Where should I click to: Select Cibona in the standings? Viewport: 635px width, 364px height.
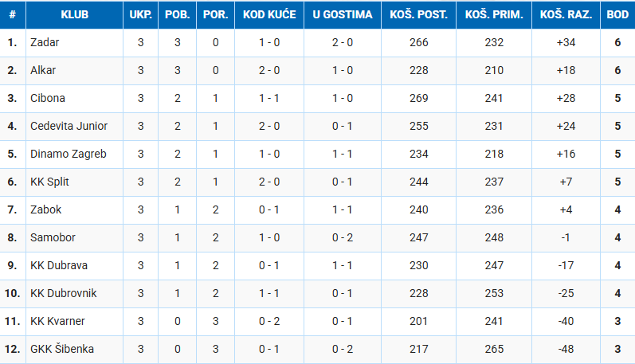tap(48, 98)
